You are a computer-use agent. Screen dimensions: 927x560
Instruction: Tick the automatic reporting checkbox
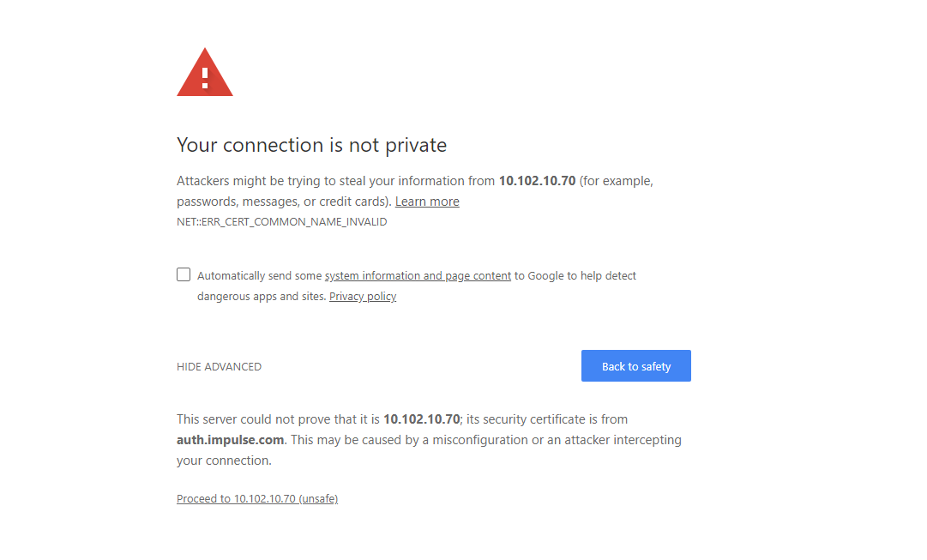coord(184,274)
